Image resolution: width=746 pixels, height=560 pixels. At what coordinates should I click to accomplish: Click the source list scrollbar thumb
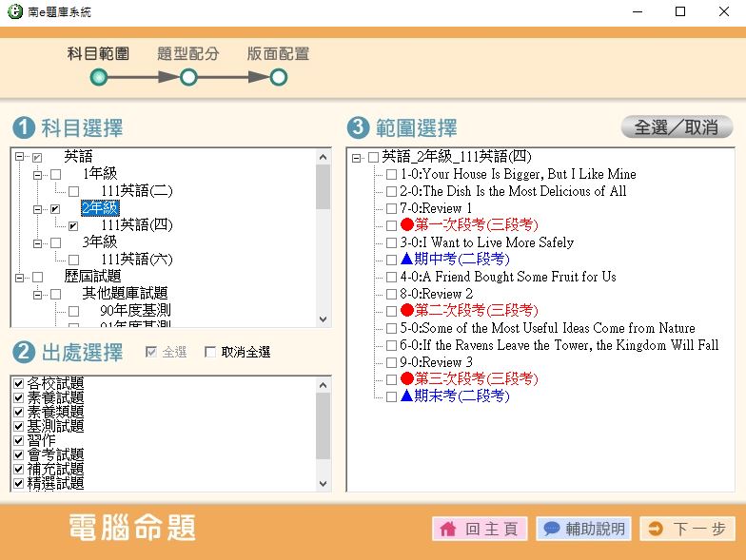point(324,426)
